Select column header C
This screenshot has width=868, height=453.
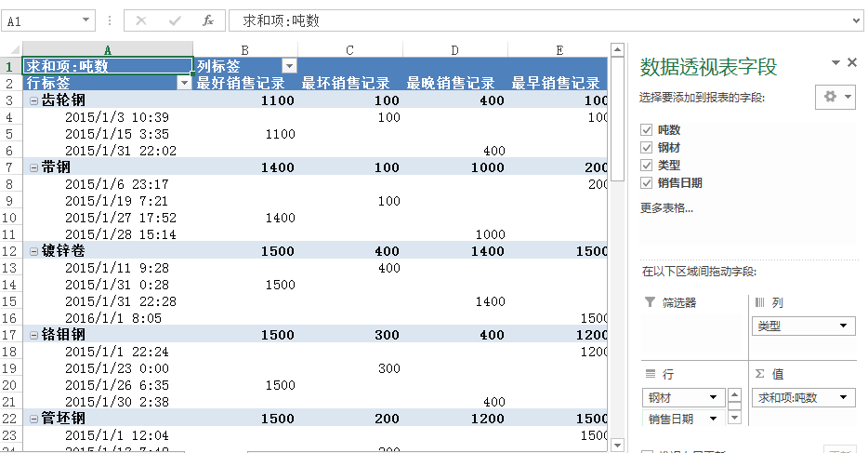click(349, 50)
